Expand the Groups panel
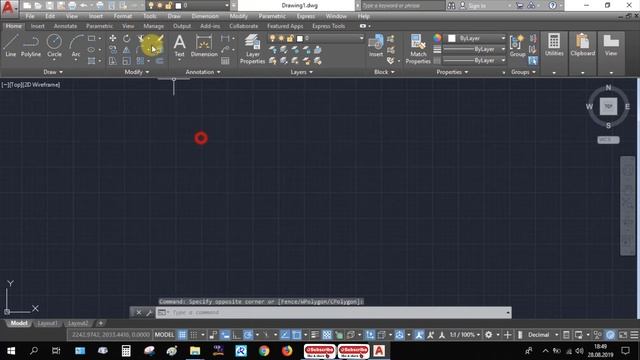Viewport: 640px width, 360px height. pyautogui.click(x=523, y=72)
